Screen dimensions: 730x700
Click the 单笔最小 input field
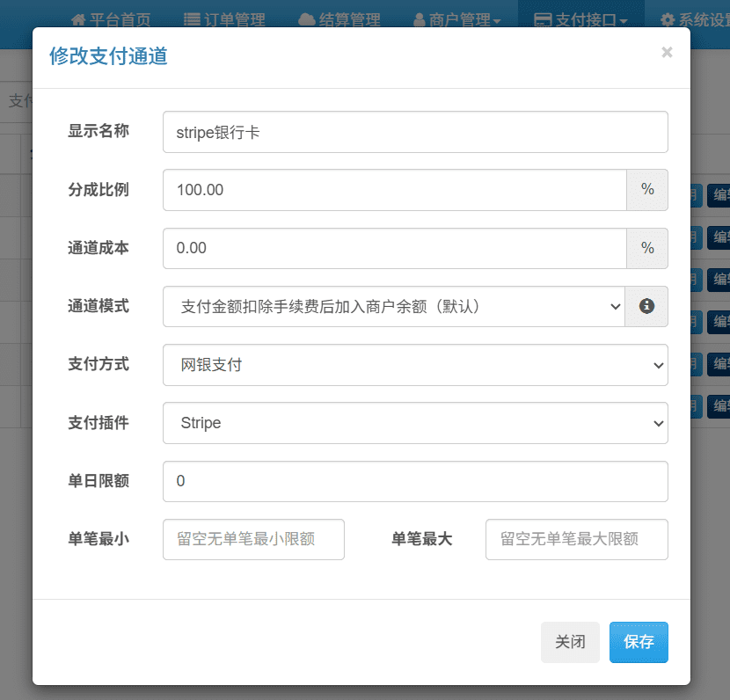(x=253, y=539)
